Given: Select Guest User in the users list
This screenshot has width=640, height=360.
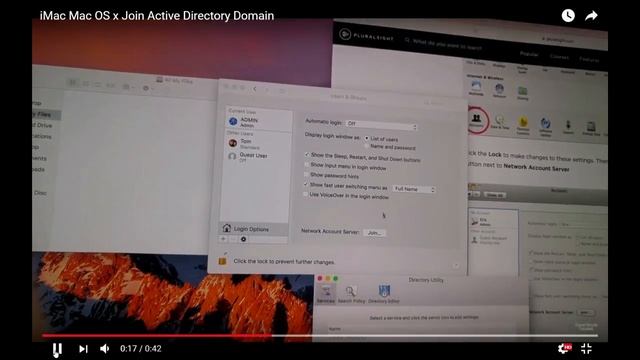Looking at the screenshot, I should (256, 157).
